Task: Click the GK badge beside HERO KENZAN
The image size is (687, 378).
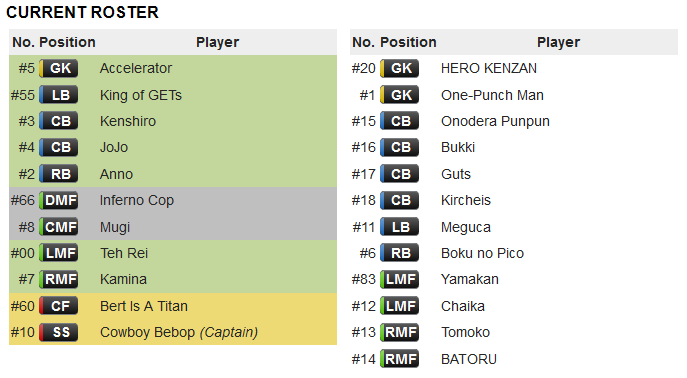Action: [400, 68]
